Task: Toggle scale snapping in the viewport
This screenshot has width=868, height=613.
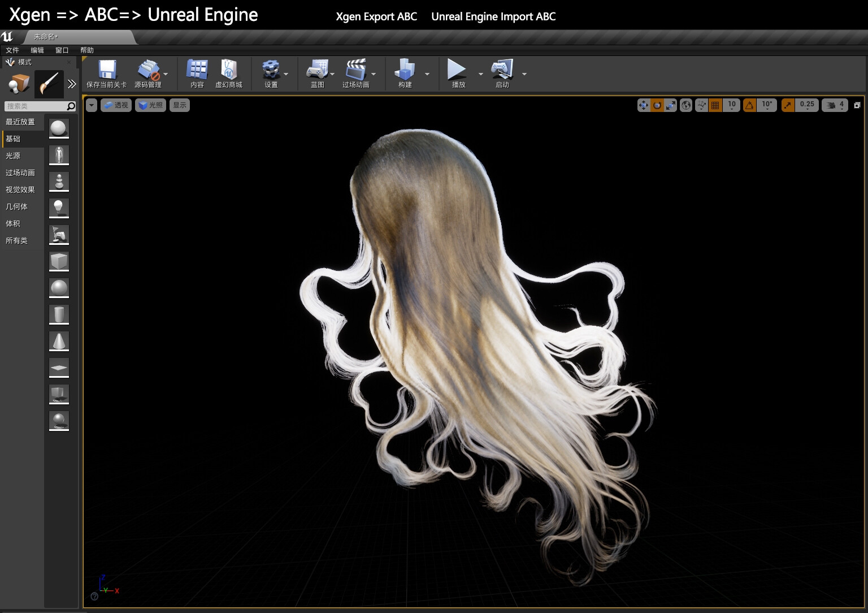Action: [788, 105]
